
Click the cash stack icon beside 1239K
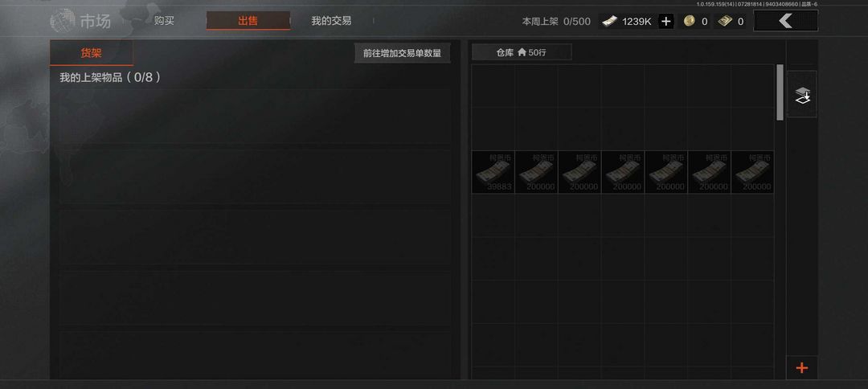pyautogui.click(x=609, y=22)
